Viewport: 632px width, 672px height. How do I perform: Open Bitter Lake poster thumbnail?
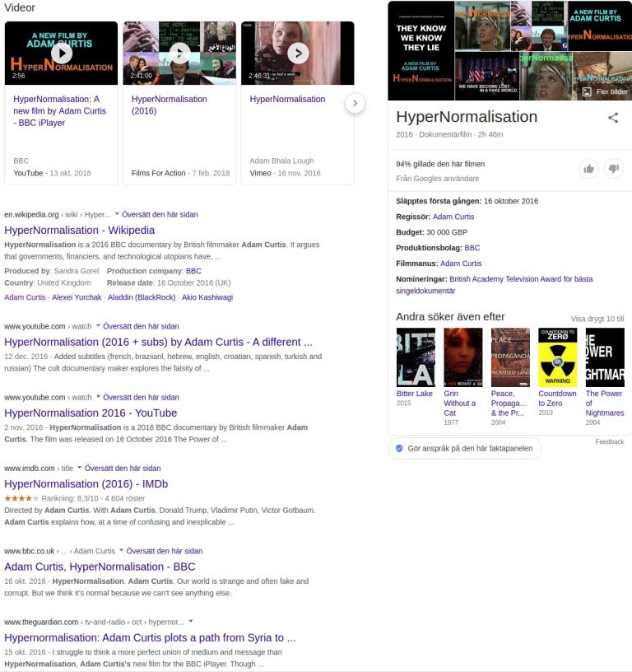(x=416, y=357)
